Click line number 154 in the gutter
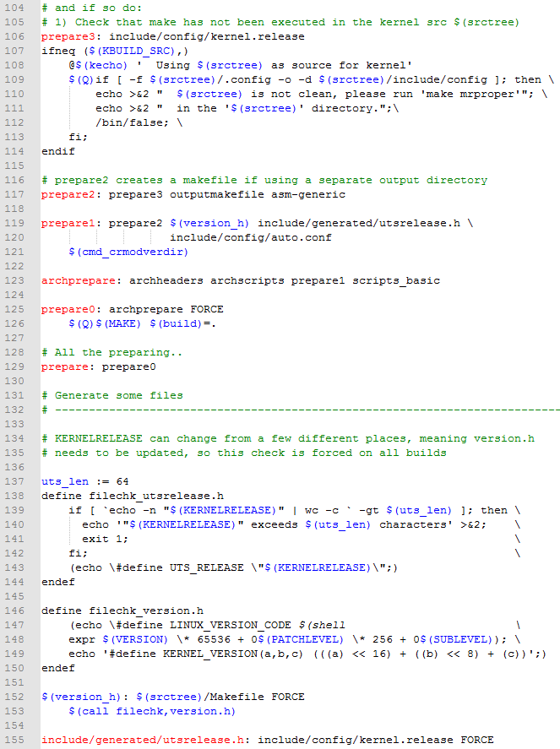Image resolution: width=560 pixels, height=749 pixels. pos(14,725)
